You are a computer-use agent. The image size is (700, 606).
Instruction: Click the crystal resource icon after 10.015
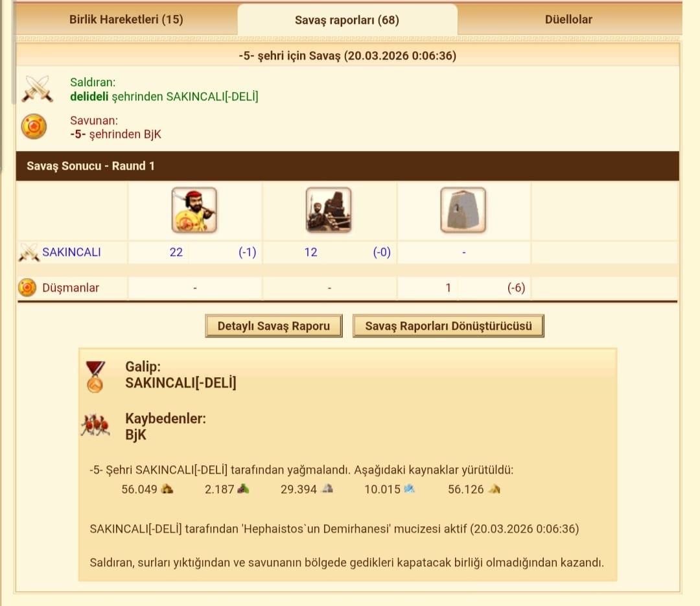coord(410,489)
